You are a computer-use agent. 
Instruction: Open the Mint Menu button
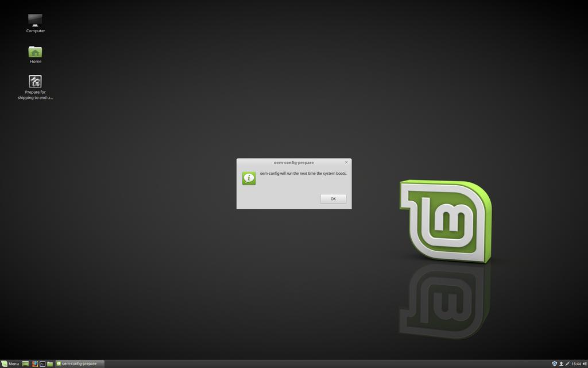(x=10, y=364)
